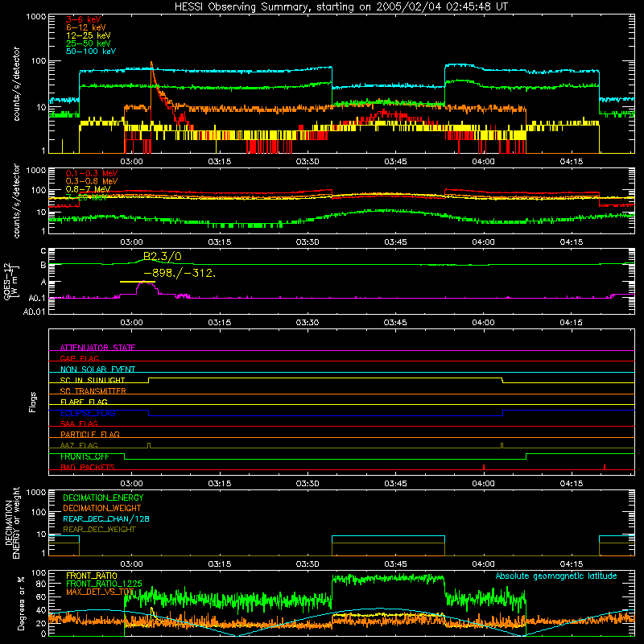Viewport: 644px width, 644px height.
Task: Click the 12-25 keV legend entry
Action: point(89,35)
